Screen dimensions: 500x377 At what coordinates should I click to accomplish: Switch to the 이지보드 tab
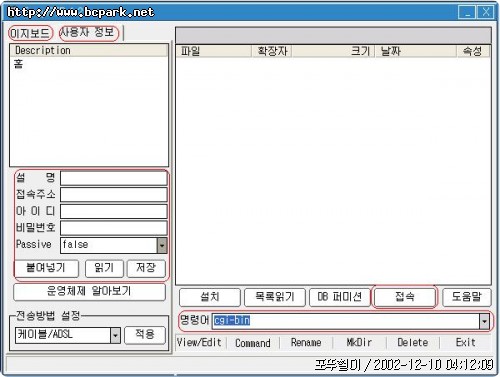[x=30, y=33]
